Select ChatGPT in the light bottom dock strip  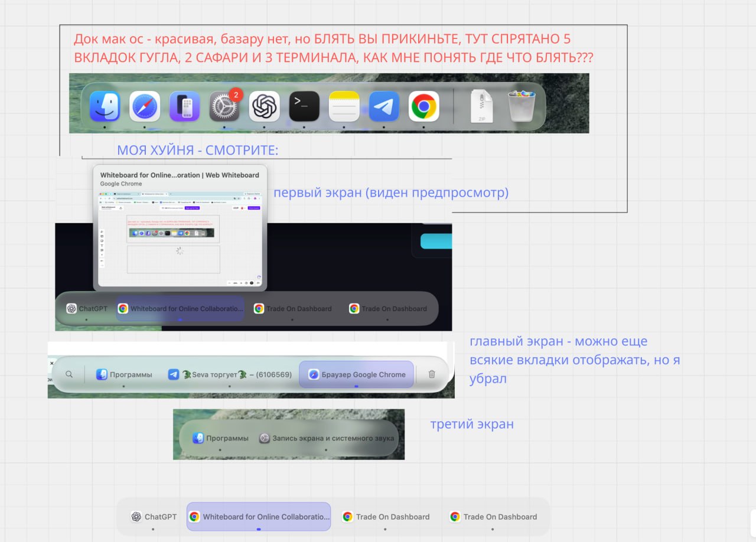click(x=154, y=517)
